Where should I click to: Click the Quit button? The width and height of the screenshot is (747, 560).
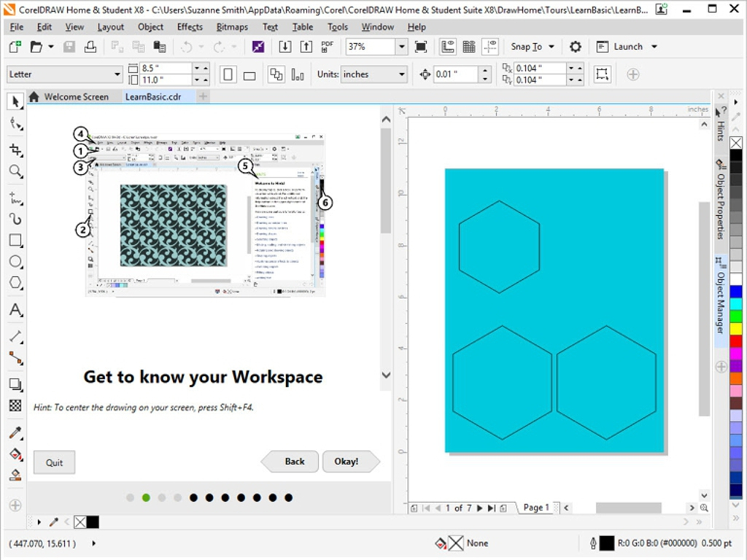(x=54, y=462)
